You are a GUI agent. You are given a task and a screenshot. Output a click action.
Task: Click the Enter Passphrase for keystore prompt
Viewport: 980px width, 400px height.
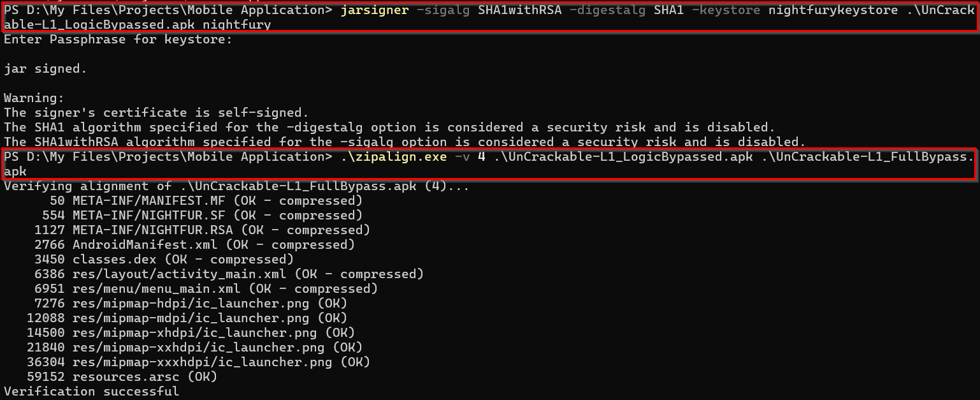pyautogui.click(x=118, y=40)
